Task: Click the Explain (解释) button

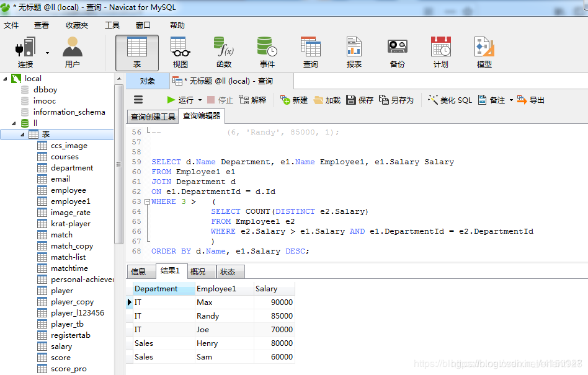Action: (x=252, y=100)
